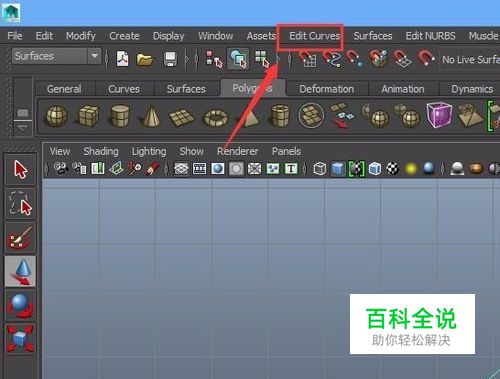Click the circled plane icon on the Polygons shelf
The image size is (500, 379).
[x=311, y=115]
